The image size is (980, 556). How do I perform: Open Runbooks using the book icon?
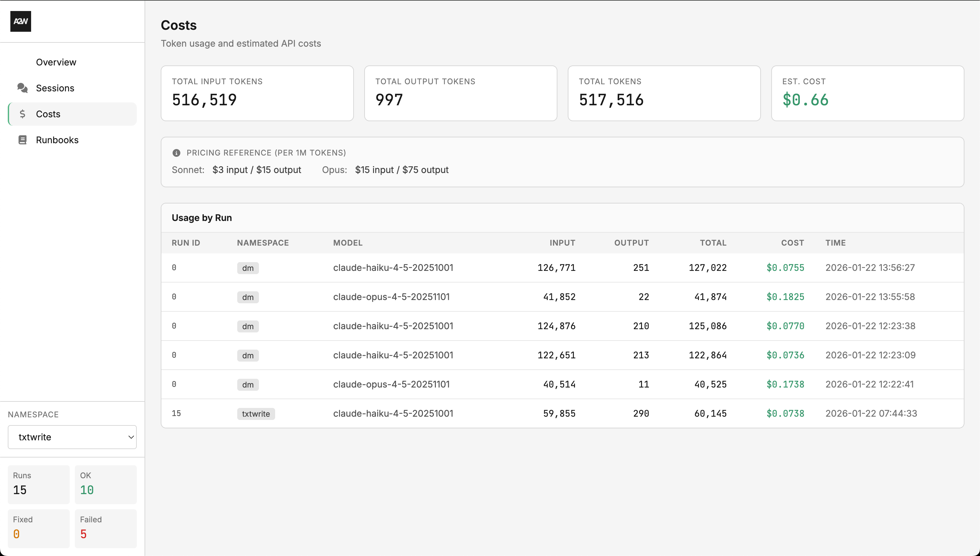click(x=22, y=140)
